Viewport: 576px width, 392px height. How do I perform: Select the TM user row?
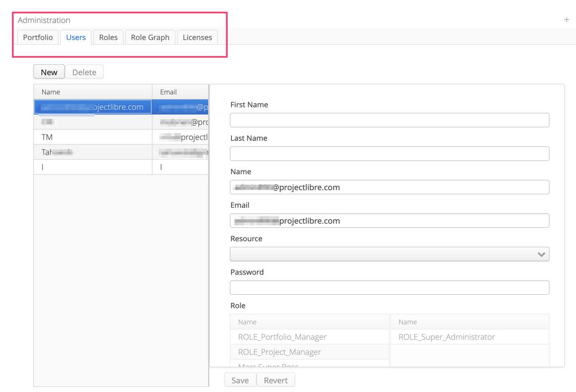121,137
